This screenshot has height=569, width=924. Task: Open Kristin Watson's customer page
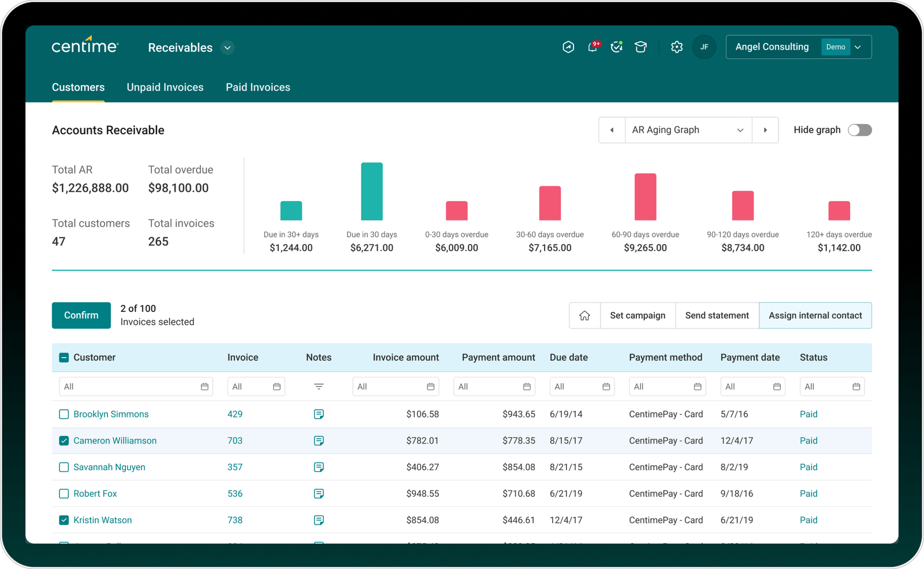coord(102,520)
